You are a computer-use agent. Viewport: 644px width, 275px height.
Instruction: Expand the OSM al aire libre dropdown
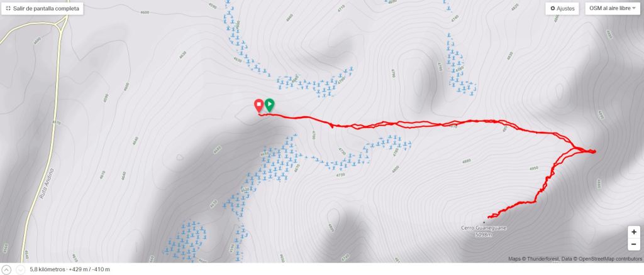[x=612, y=9]
